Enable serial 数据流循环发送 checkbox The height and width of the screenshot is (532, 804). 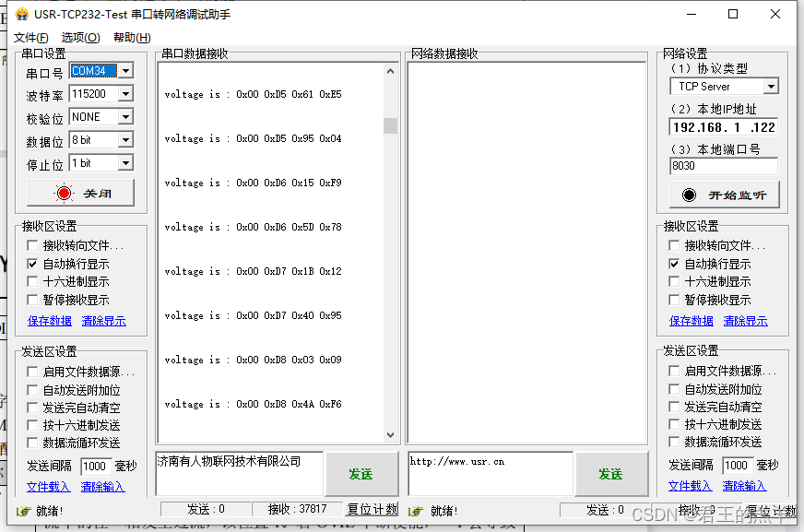pos(32,443)
